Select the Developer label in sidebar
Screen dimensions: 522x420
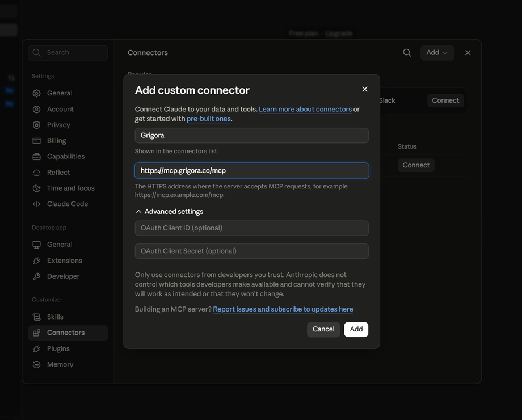(63, 276)
